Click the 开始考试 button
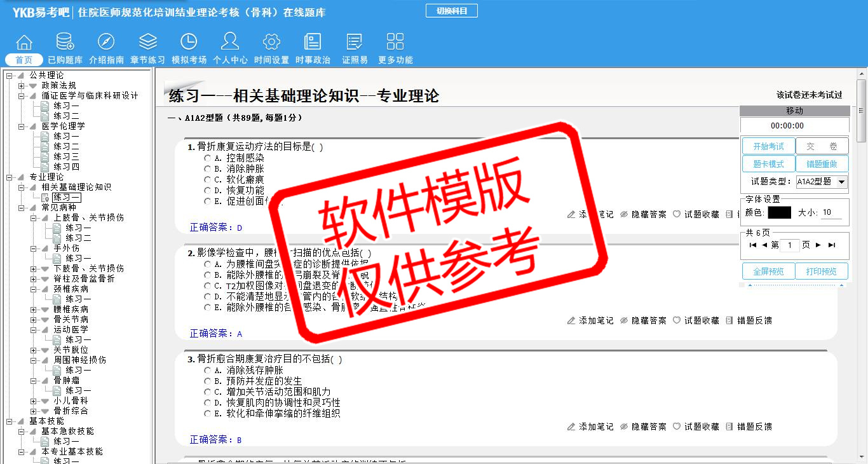868x464 pixels. 768,146
